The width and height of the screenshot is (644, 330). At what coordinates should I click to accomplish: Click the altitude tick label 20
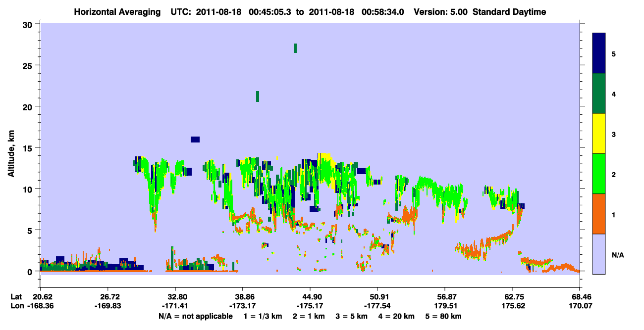29,106
